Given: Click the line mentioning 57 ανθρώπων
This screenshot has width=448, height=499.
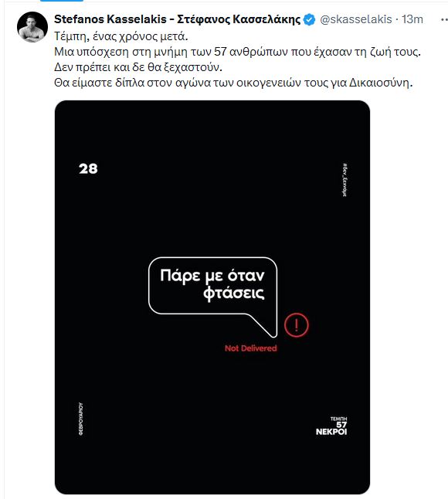Looking at the screenshot, I should (237, 52).
